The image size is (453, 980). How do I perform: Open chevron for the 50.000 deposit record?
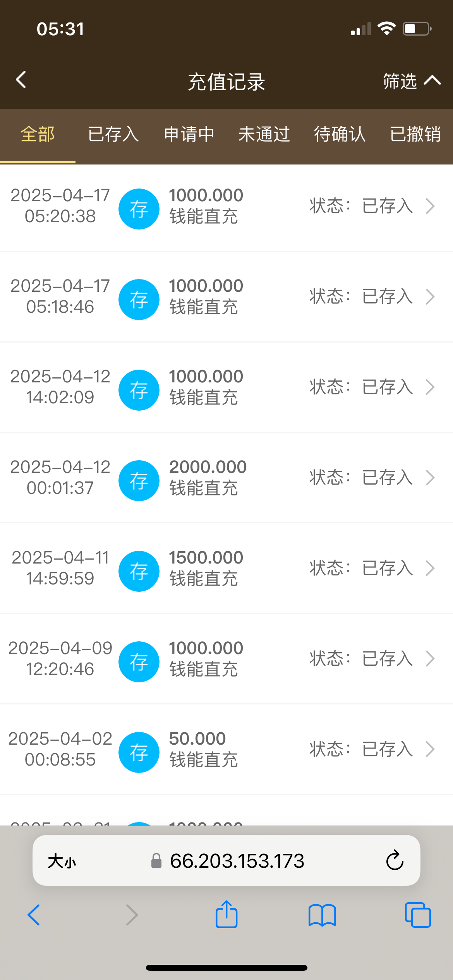430,749
